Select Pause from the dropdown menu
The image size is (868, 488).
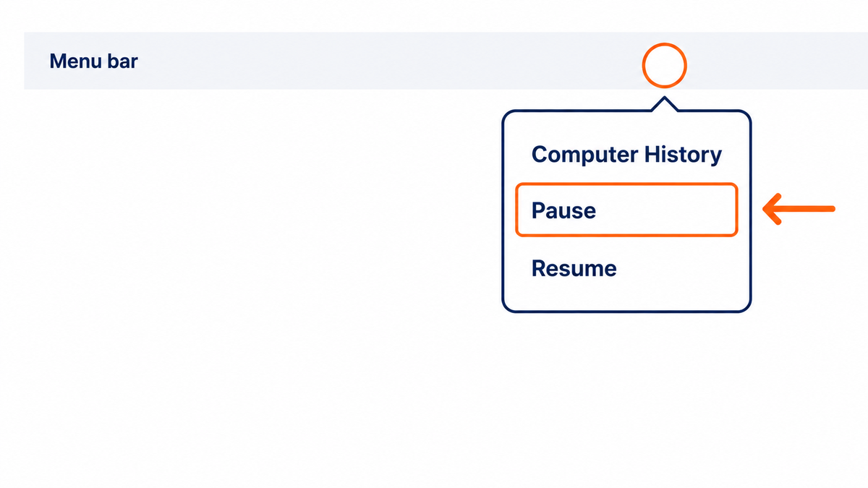point(626,210)
